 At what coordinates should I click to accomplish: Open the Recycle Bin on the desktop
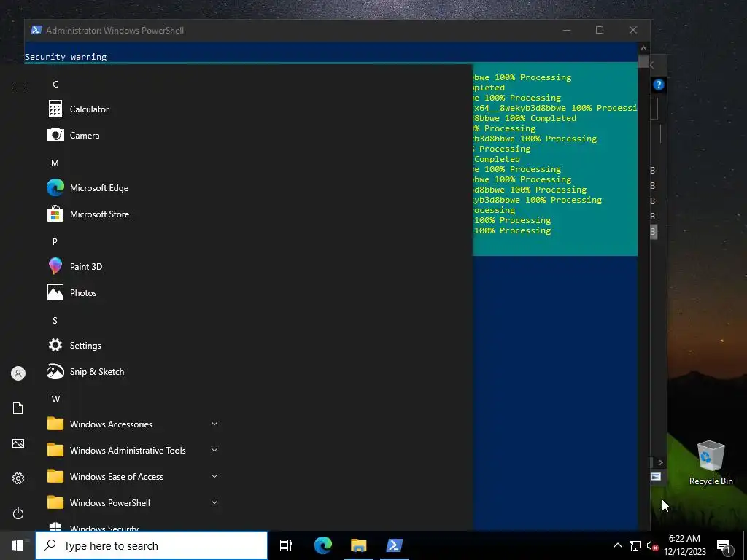coord(711,463)
